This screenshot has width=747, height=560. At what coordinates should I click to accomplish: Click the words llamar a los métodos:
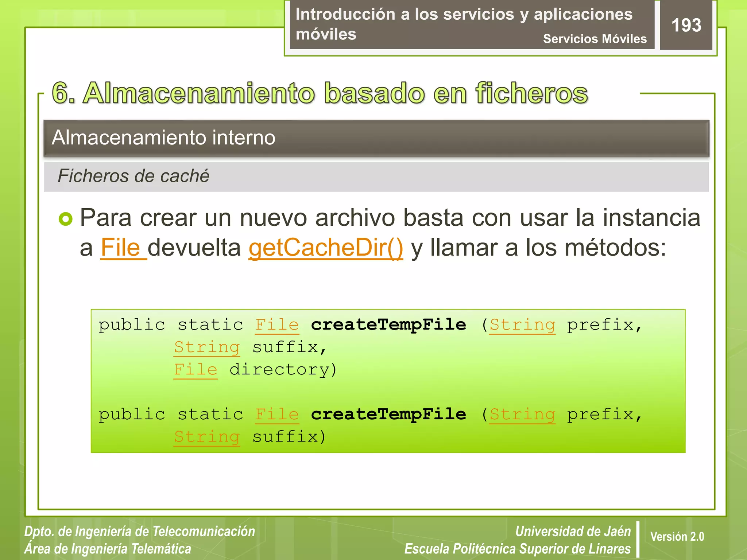pos(548,248)
